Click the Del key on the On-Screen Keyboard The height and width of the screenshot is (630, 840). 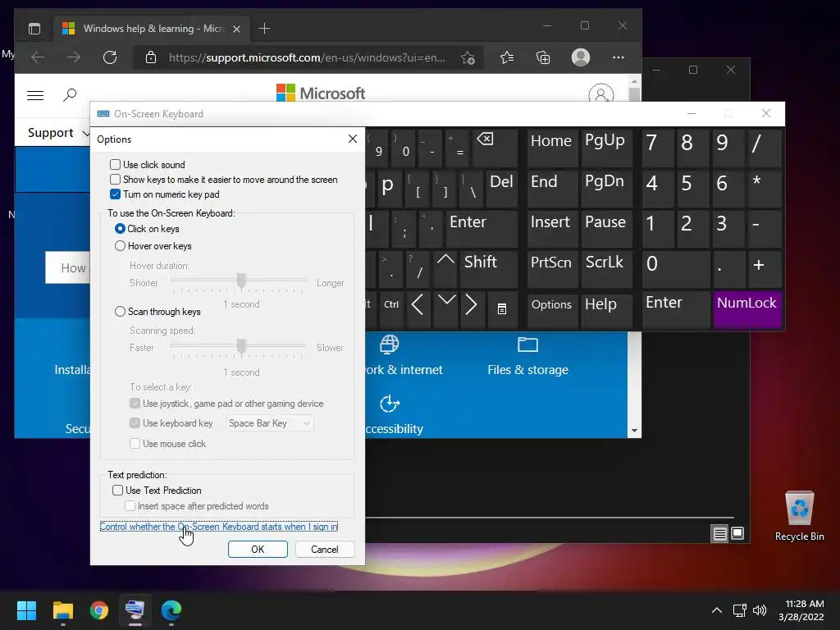coord(502,187)
